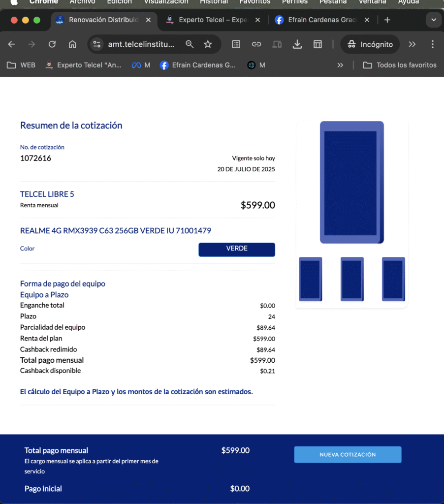This screenshot has height=504, width=444.
Task: Click the browser forward arrow
Action: coord(32,44)
